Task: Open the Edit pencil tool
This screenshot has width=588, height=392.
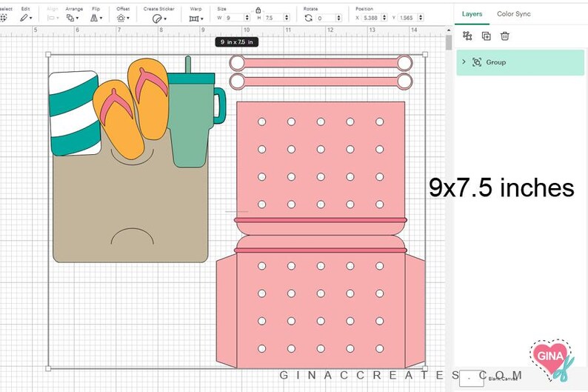Action: (x=25, y=18)
